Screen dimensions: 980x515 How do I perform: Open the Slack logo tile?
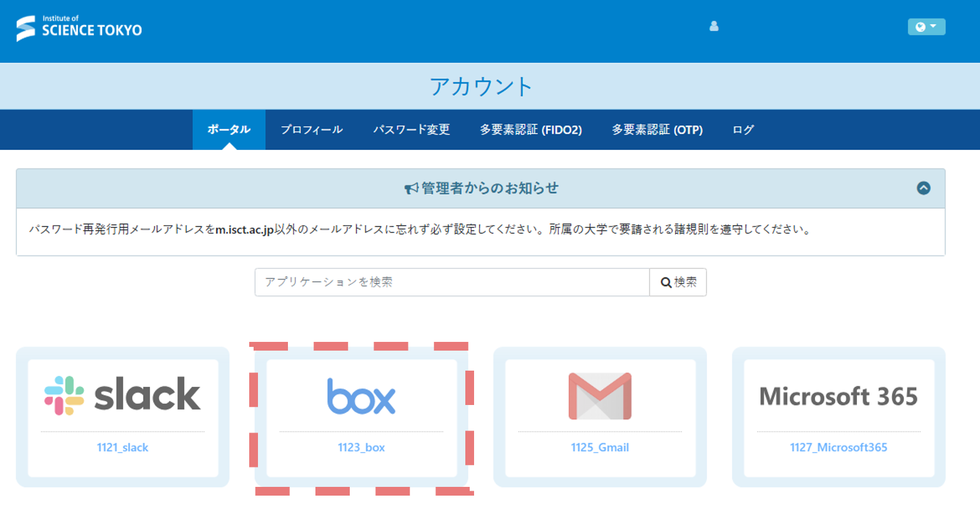[x=122, y=395]
